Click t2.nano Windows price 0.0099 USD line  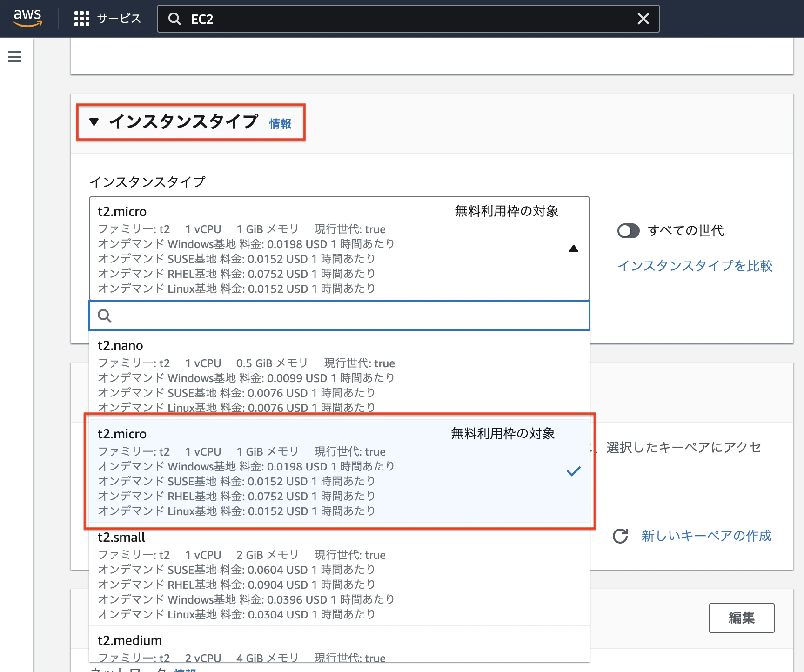click(x=246, y=378)
